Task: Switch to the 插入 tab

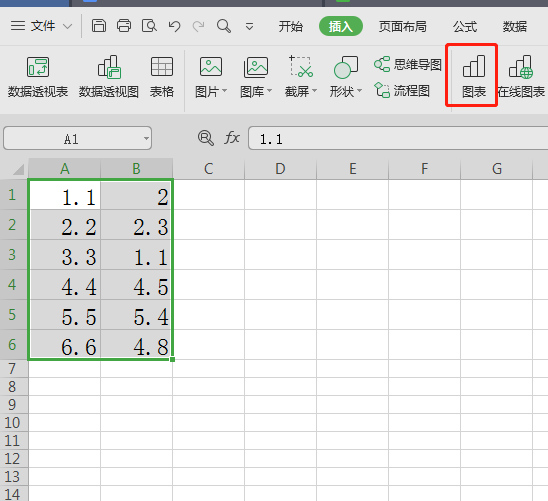Action: point(341,26)
